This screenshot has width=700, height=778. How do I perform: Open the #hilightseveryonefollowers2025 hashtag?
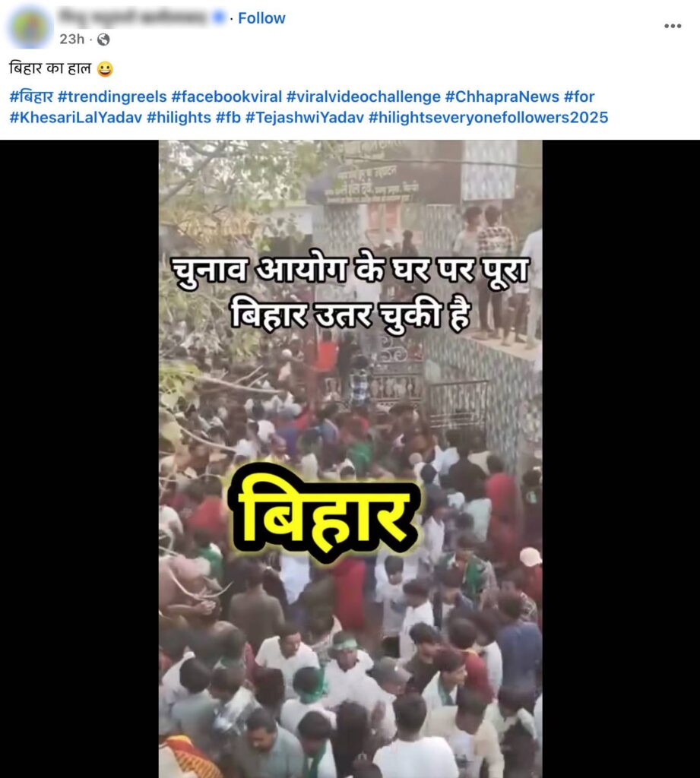pyautogui.click(x=489, y=118)
